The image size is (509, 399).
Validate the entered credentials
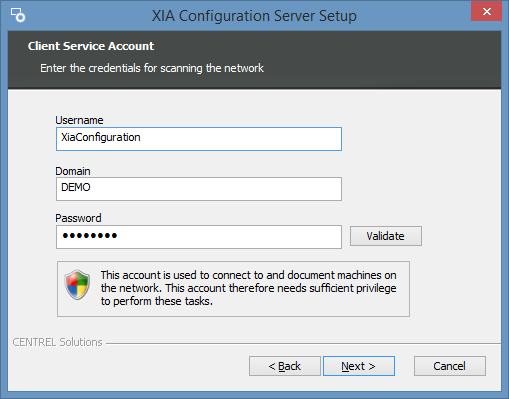[386, 236]
